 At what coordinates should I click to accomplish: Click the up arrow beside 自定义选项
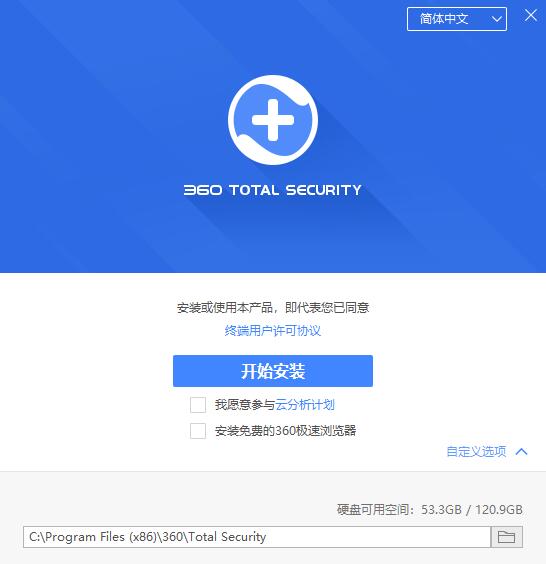(x=522, y=451)
